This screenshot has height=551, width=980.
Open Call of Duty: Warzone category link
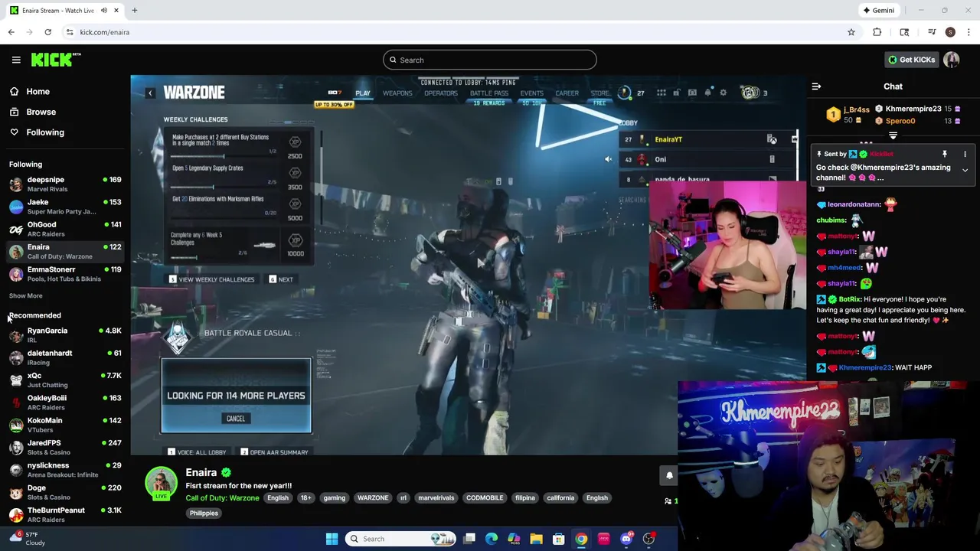[222, 498]
